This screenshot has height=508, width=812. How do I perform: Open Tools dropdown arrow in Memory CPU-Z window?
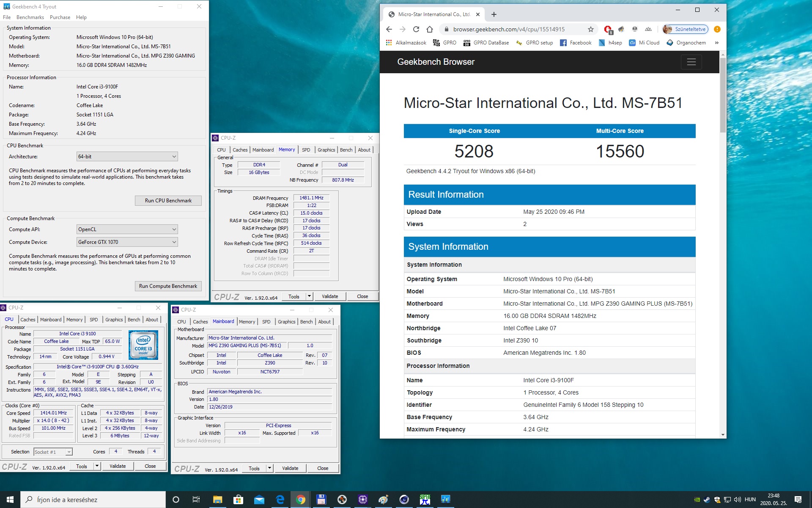pyautogui.click(x=309, y=296)
